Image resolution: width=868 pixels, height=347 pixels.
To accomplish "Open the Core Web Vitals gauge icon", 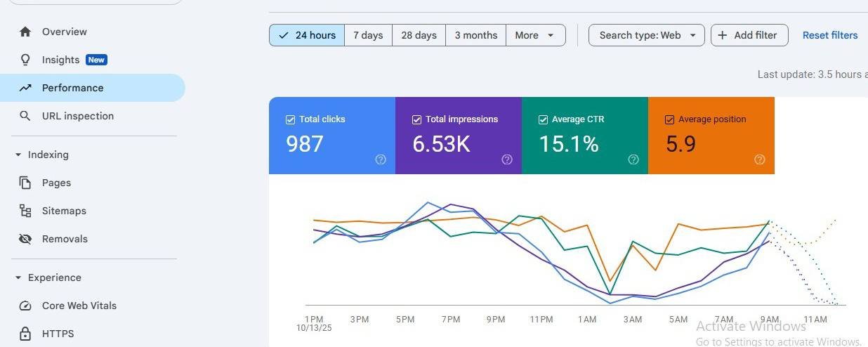I will click(25, 306).
